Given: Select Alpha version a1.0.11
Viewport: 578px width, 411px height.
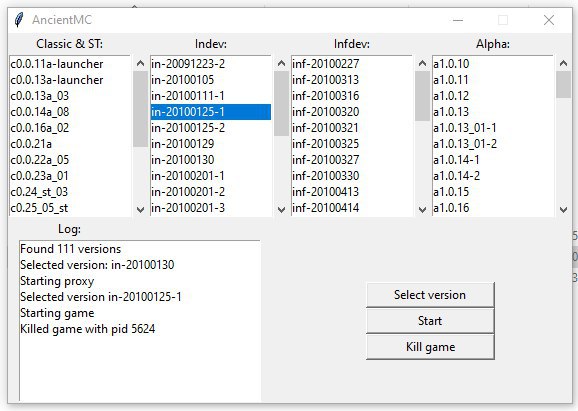Looking at the screenshot, I should [493, 80].
